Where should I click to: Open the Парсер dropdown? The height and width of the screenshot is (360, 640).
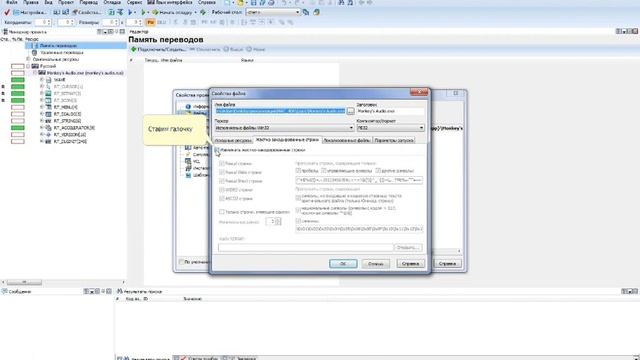[x=284, y=128]
